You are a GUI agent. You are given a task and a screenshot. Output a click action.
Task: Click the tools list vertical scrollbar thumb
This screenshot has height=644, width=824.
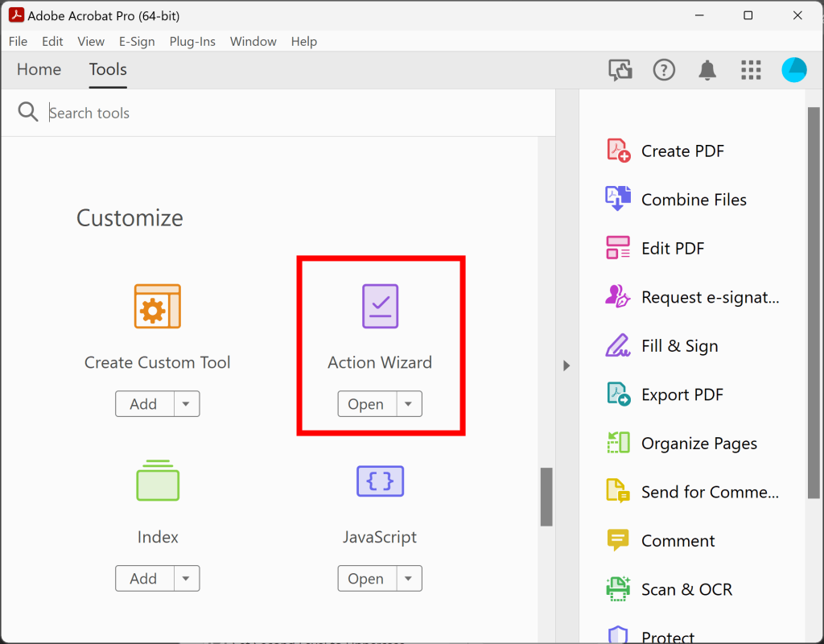click(546, 497)
